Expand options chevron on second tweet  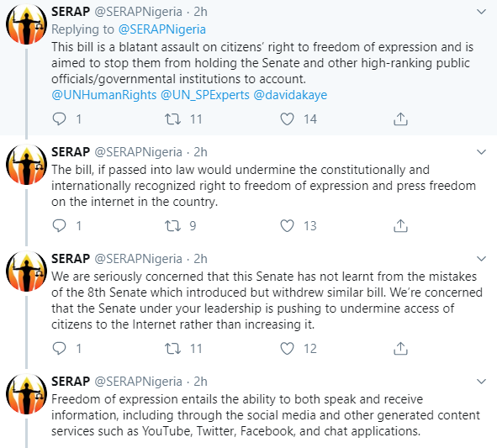coord(482,152)
